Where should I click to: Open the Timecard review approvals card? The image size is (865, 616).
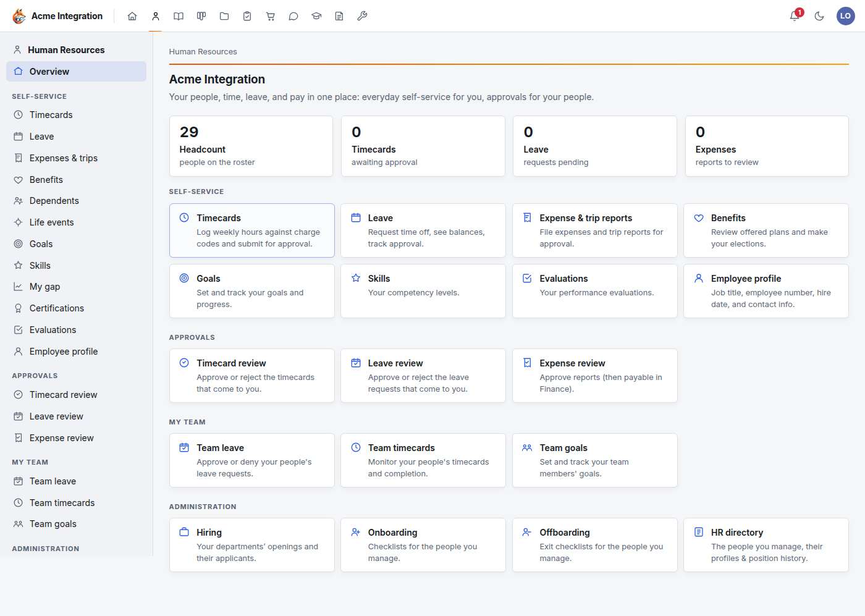252,376
